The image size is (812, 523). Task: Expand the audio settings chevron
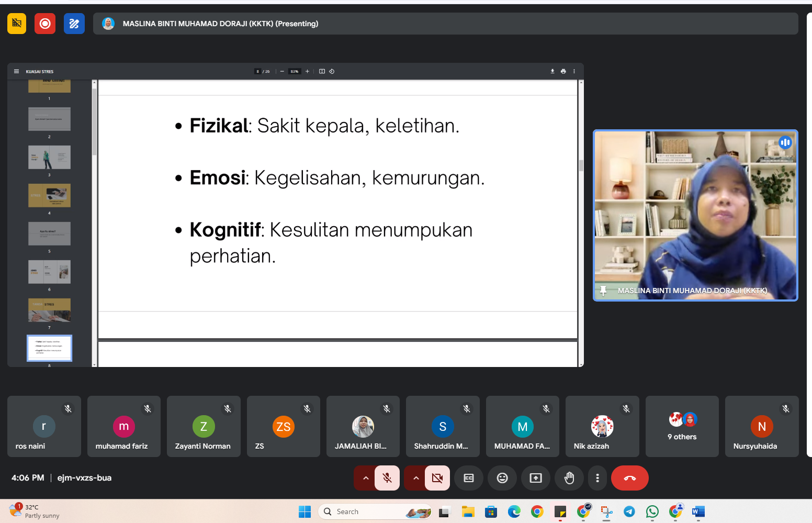[x=366, y=478]
